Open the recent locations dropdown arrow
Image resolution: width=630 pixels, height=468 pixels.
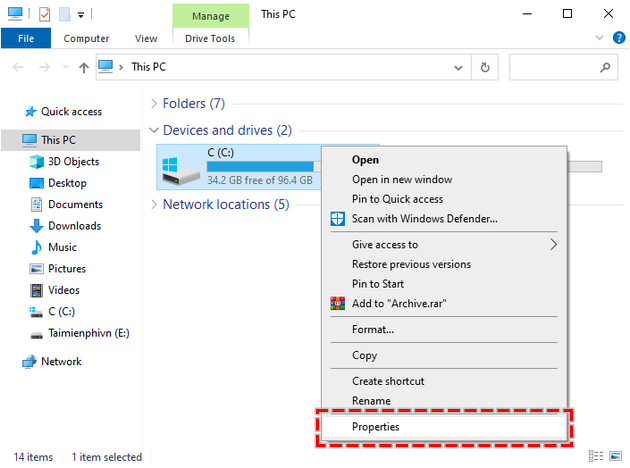[65, 67]
